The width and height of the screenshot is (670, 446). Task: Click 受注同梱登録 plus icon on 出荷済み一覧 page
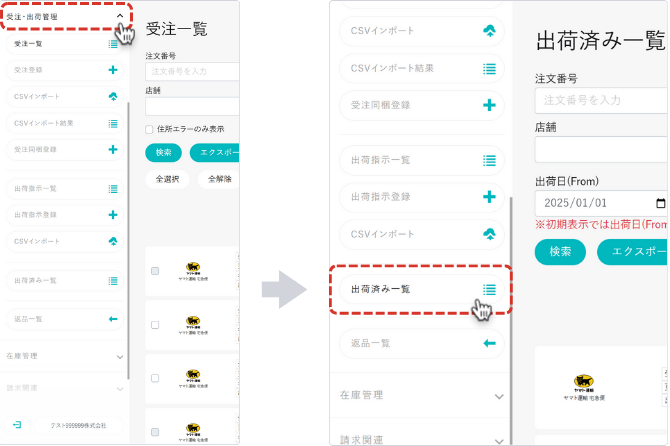[x=489, y=105]
